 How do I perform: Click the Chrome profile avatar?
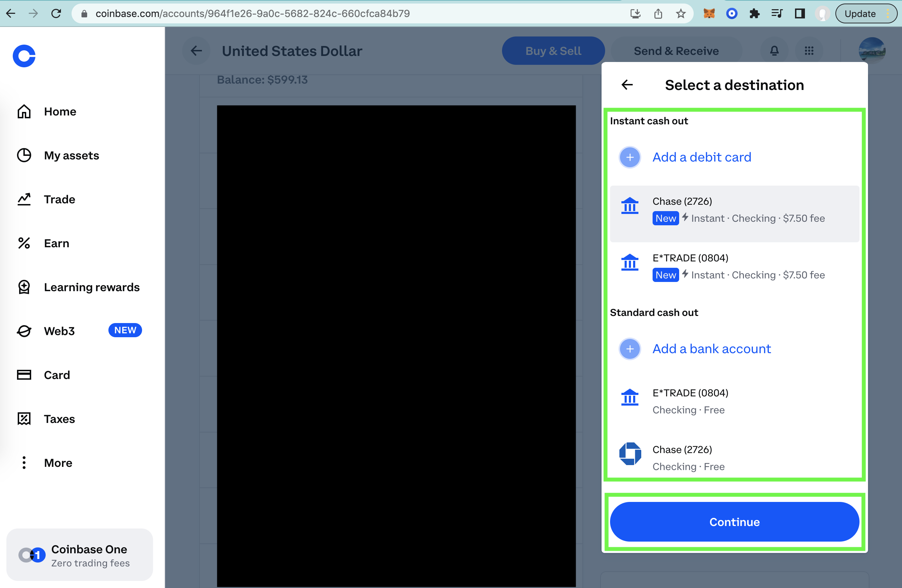coord(822,14)
